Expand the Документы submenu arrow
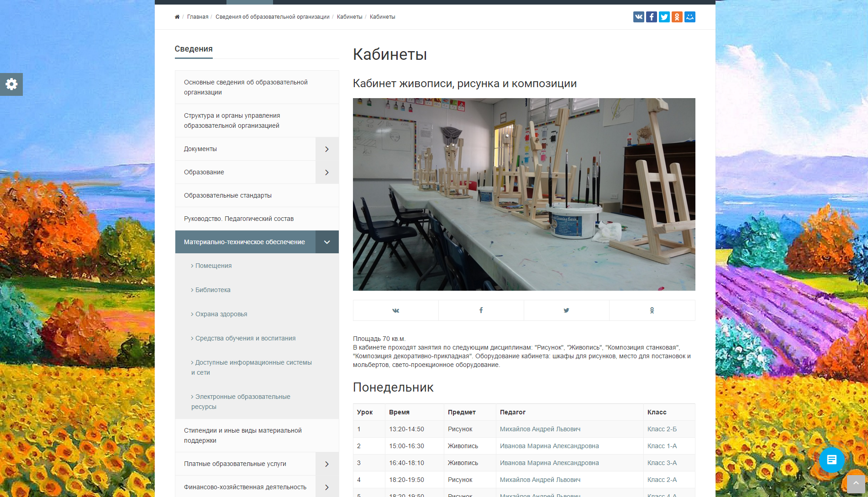The image size is (868, 497). [x=327, y=149]
